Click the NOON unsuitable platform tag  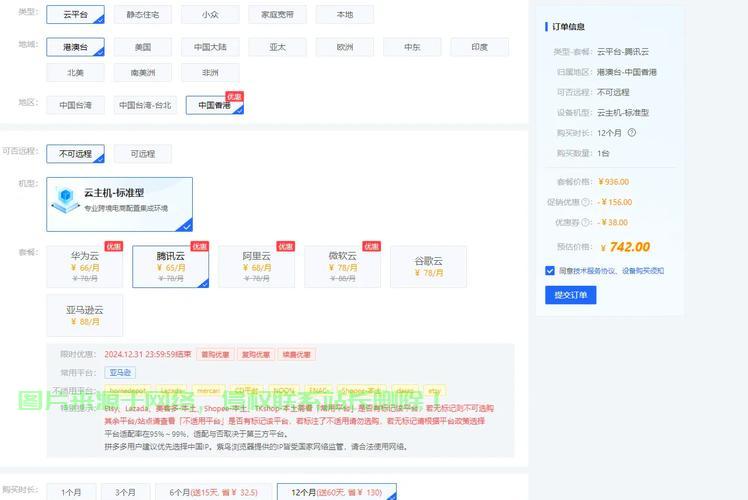point(284,391)
